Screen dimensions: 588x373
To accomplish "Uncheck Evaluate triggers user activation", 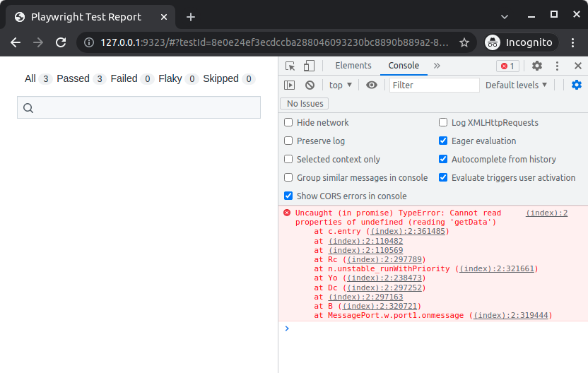I will point(443,177).
